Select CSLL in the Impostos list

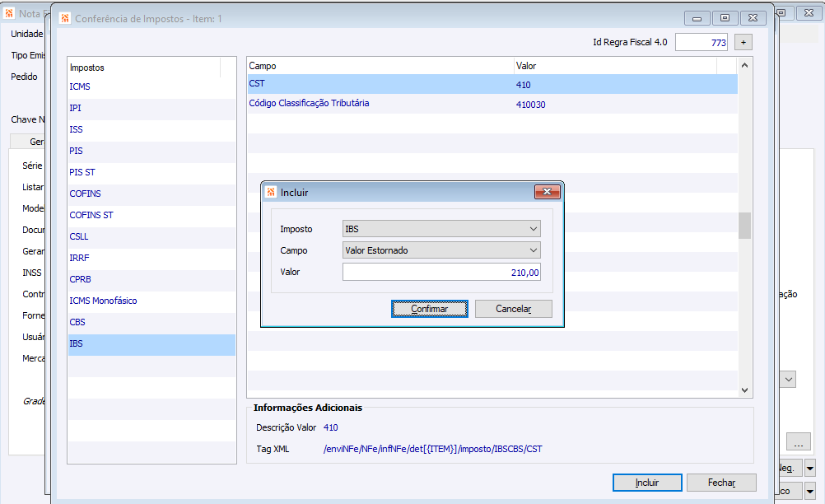(151, 236)
